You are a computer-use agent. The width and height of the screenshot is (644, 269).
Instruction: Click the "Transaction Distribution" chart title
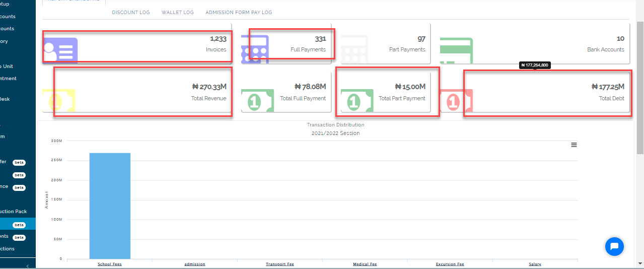(335, 124)
